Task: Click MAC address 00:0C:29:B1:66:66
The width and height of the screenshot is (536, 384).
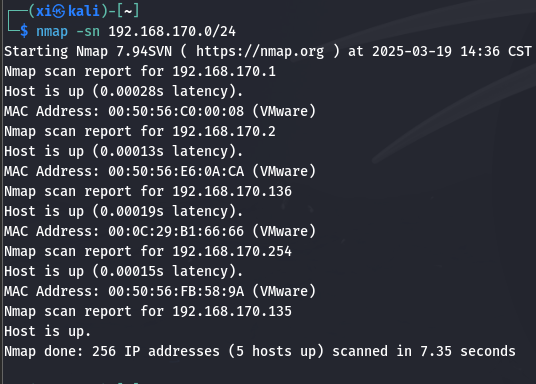Action: point(176,231)
